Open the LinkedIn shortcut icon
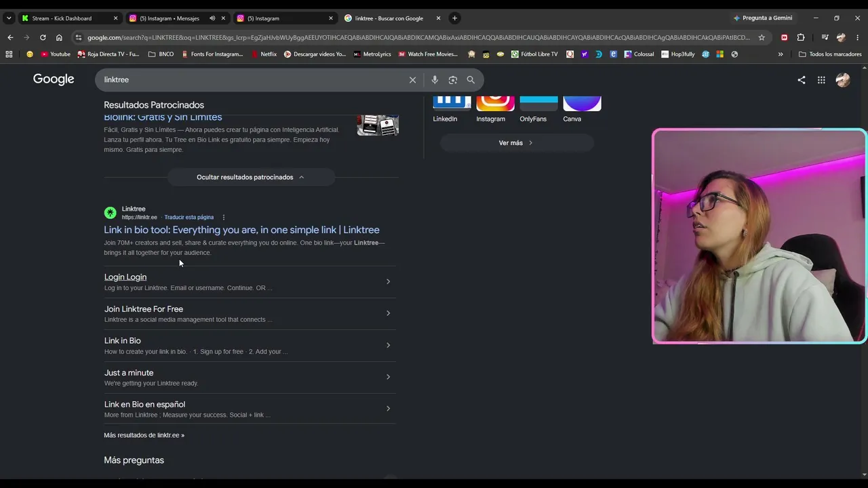 [x=452, y=103]
